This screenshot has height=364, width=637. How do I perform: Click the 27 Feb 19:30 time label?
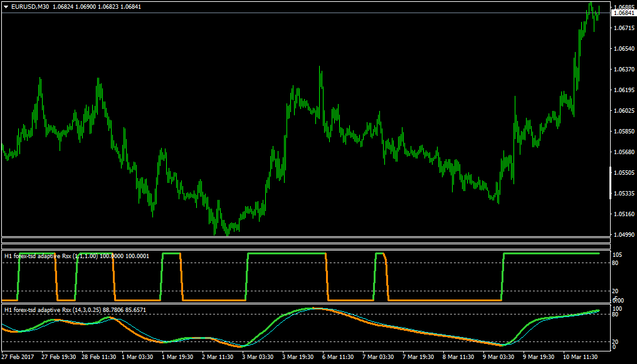pos(58,357)
